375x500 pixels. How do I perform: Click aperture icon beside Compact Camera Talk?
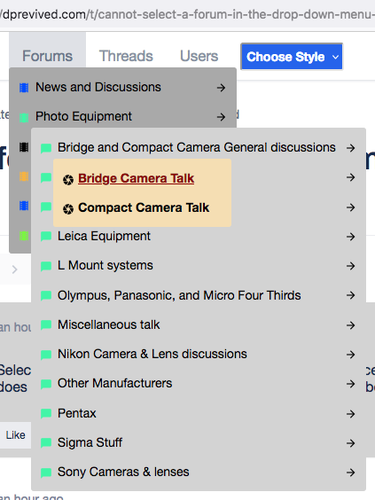pyautogui.click(x=68, y=209)
